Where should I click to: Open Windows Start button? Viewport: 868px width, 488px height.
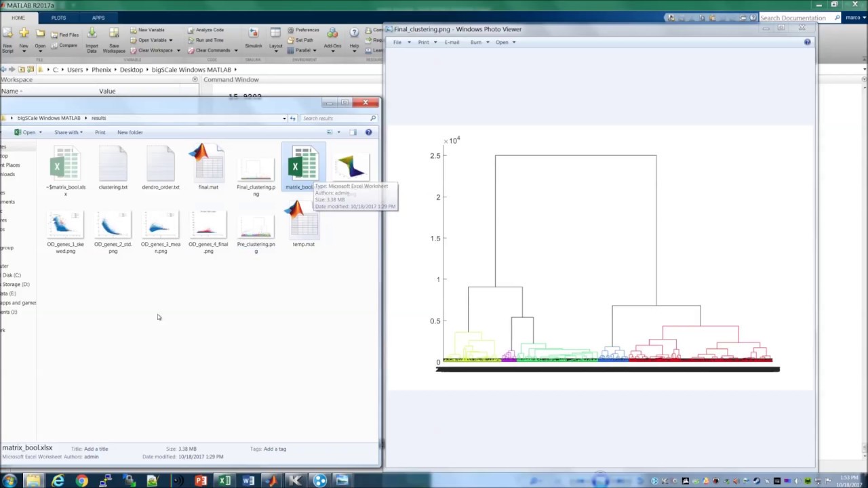(x=9, y=481)
